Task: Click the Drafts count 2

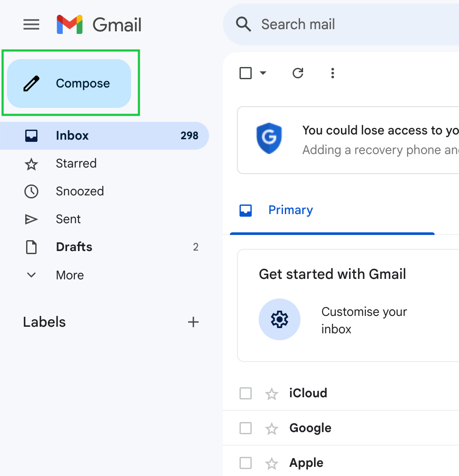Action: coord(196,247)
